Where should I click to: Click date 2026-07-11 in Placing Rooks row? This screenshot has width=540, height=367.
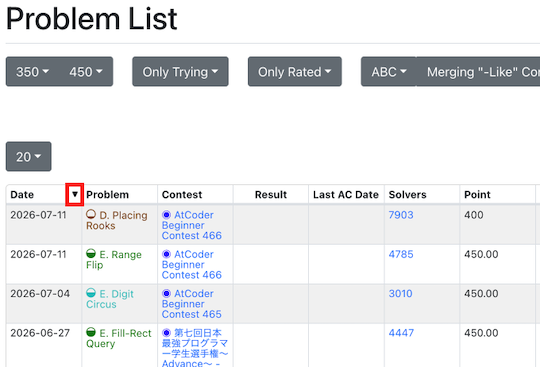38,215
